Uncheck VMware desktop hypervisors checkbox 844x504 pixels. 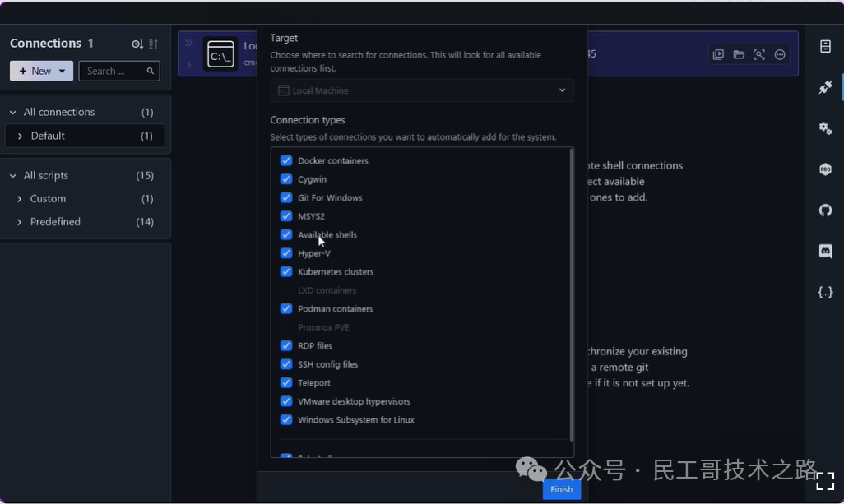coord(286,401)
